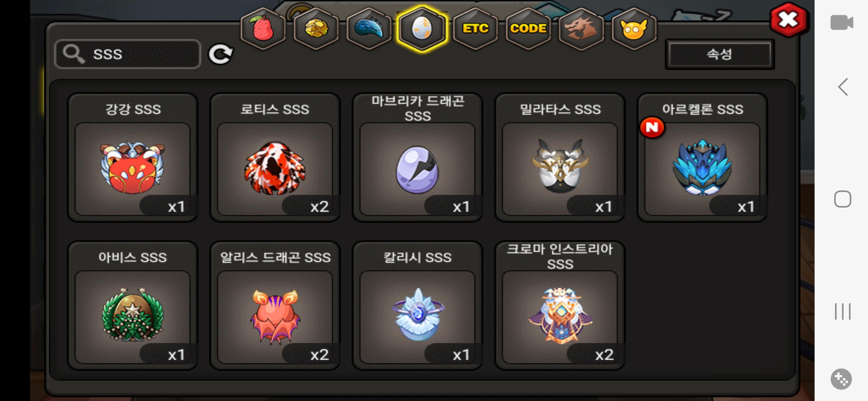Switch to the ETC tab
Viewport: 868px width, 401px height.
point(475,29)
